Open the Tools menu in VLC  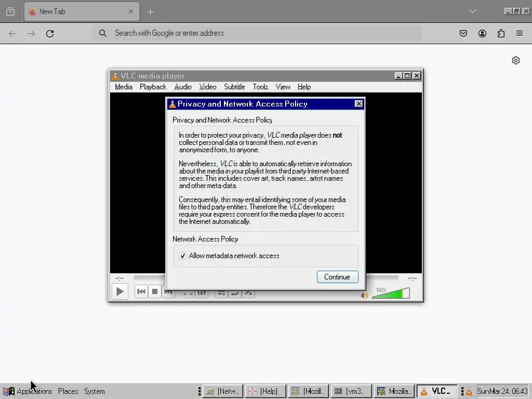(x=260, y=87)
